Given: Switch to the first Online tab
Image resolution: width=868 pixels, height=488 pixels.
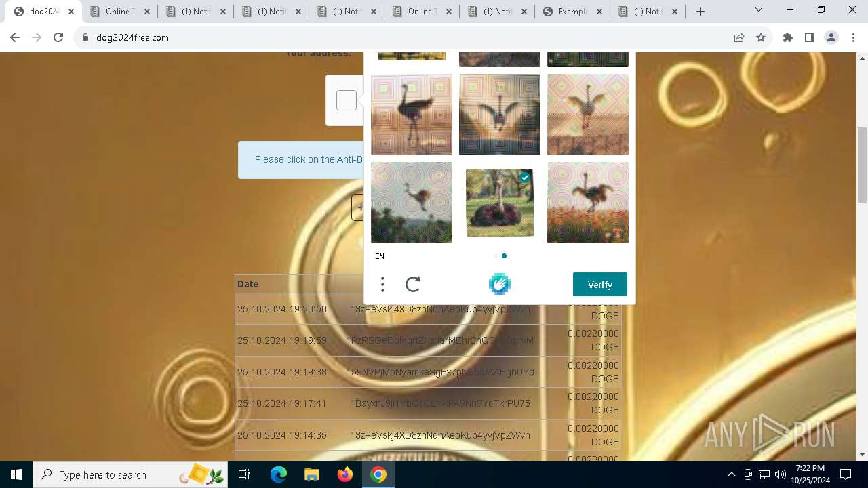Looking at the screenshot, I should point(120,12).
